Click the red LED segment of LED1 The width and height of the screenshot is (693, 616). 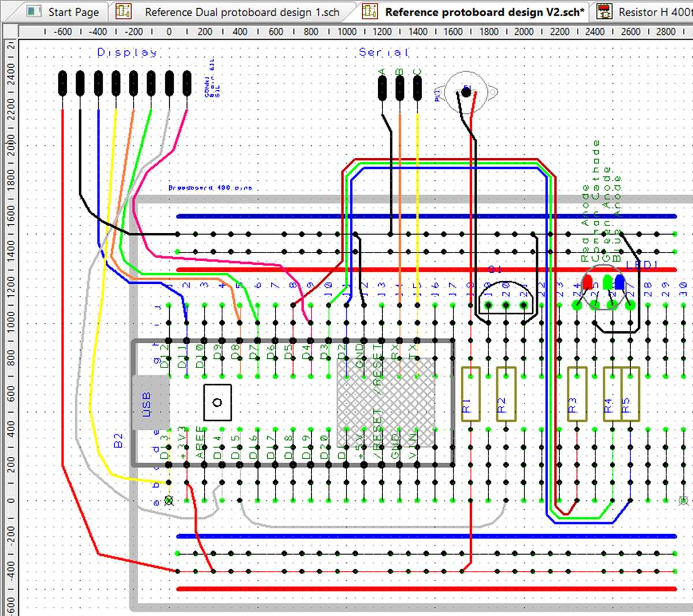pos(588,283)
